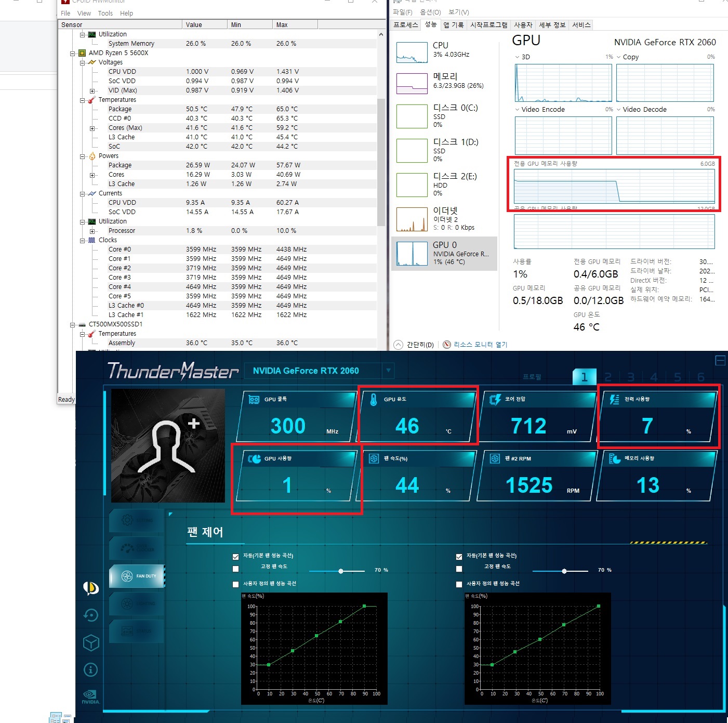Switch to the 프로세스 tab in Task Manager
Image resolution: width=728 pixels, height=723 pixels.
[x=406, y=25]
